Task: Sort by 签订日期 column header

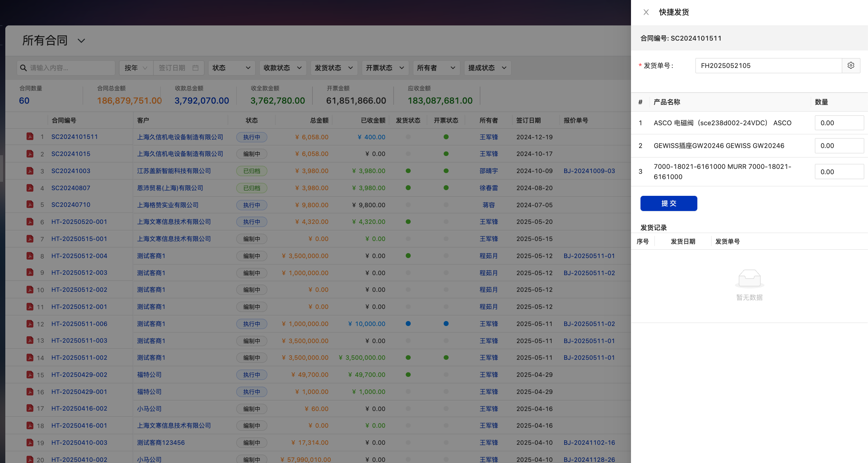Action: pos(528,120)
